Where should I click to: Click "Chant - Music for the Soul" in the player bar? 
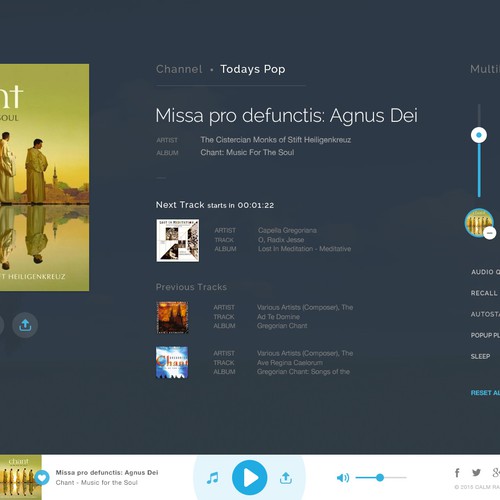click(97, 482)
